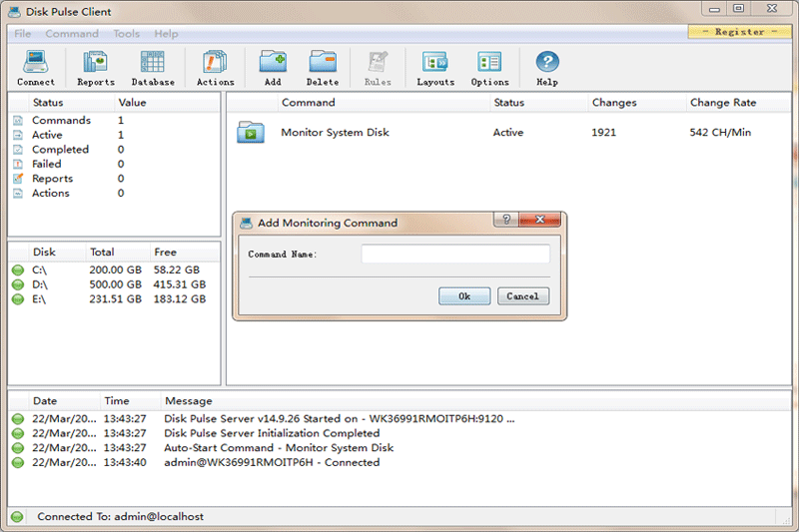Click the Monitor System Disk folder icon
The height and width of the screenshot is (532, 799).
click(x=251, y=132)
